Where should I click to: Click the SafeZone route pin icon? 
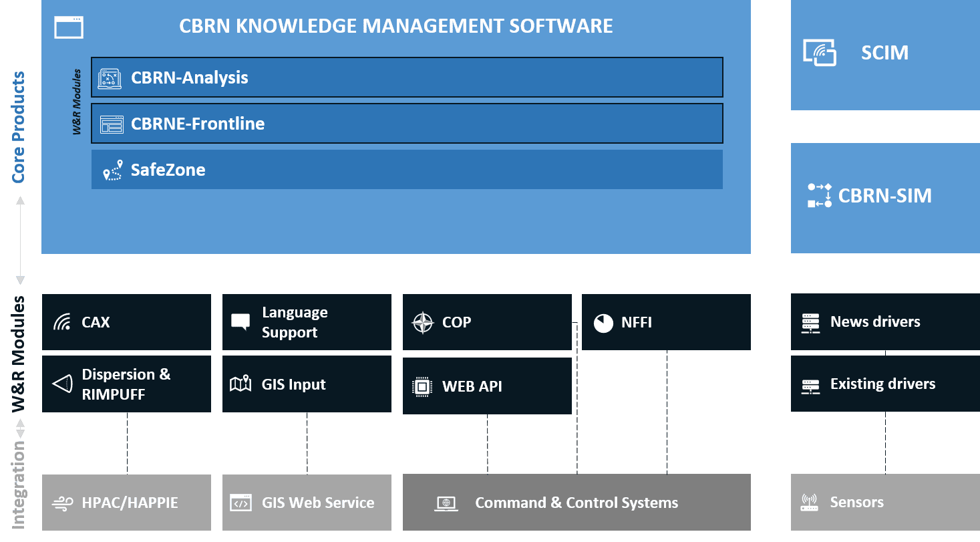point(112,170)
